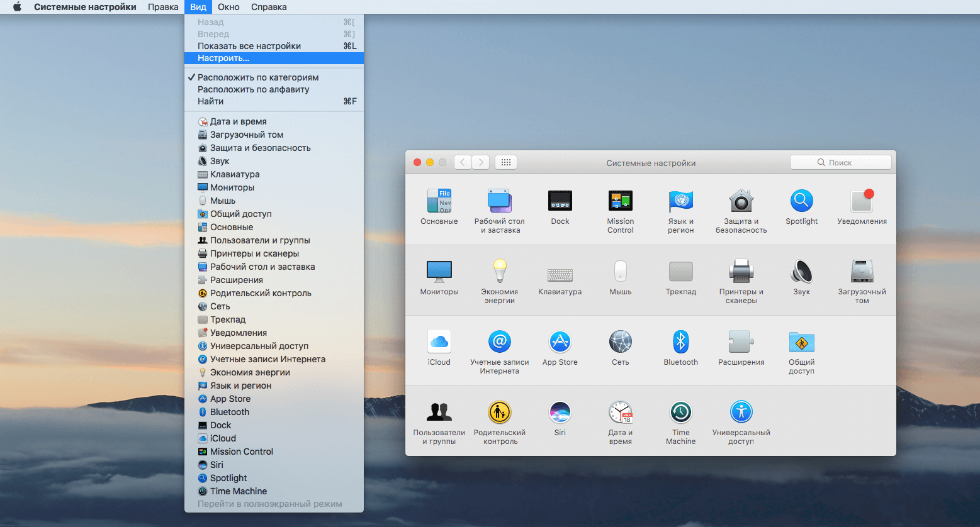Click the show-all grid button in toolbar

(506, 162)
